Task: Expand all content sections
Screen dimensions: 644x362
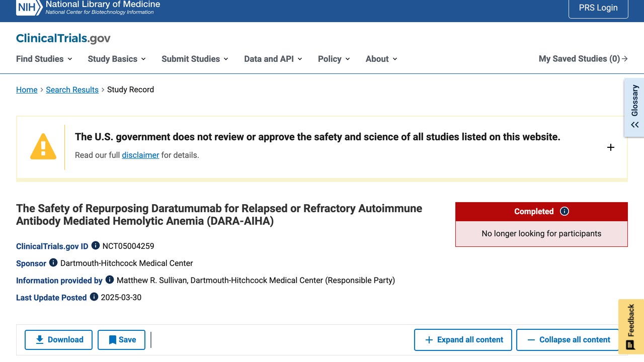Action: [463, 340]
